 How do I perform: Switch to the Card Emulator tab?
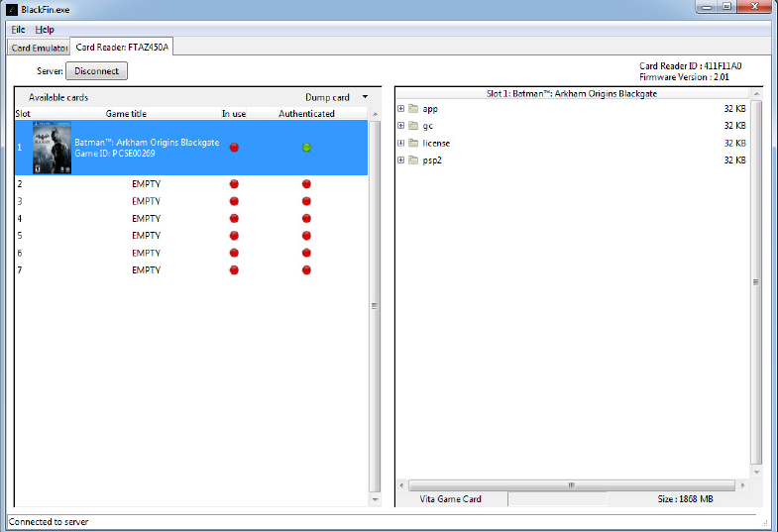pyautogui.click(x=40, y=48)
